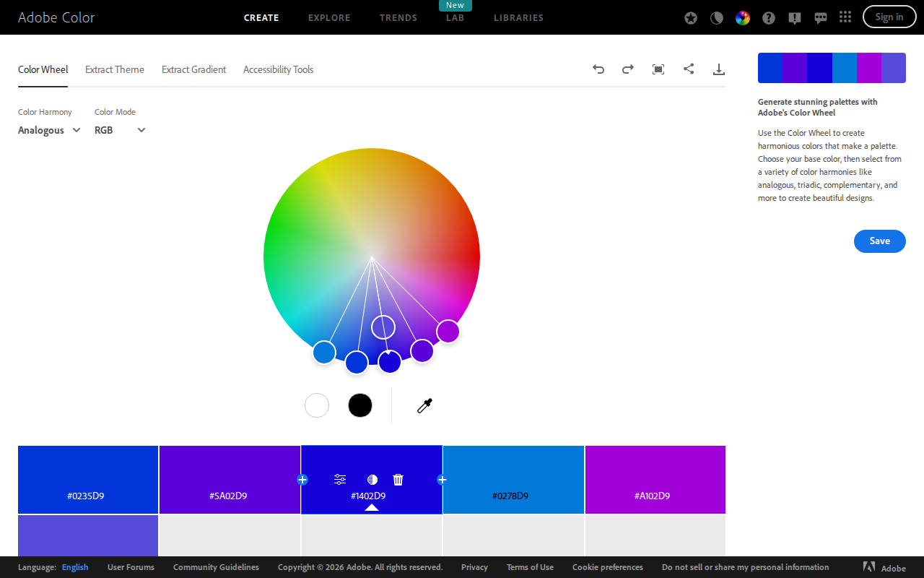Viewport: 924px width, 578px height.
Task: Select the black background color circle
Action: [360, 405]
